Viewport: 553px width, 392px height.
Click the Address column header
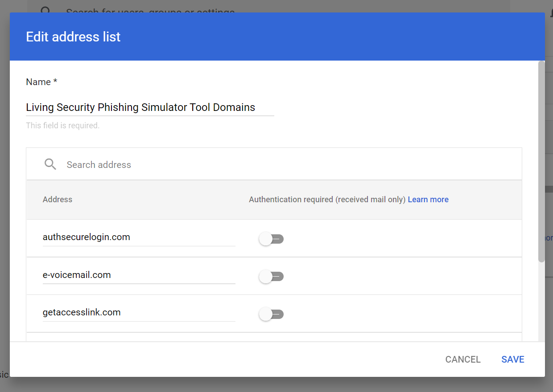(58, 200)
